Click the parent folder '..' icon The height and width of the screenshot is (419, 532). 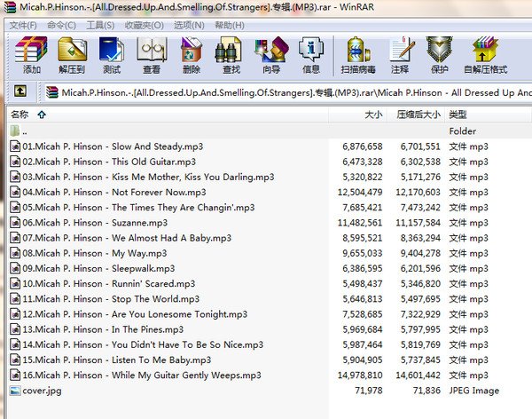coord(14,130)
